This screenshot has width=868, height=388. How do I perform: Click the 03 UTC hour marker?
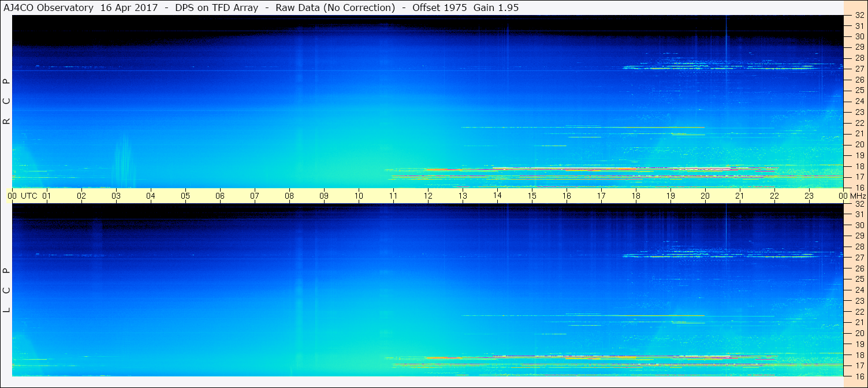click(x=116, y=196)
